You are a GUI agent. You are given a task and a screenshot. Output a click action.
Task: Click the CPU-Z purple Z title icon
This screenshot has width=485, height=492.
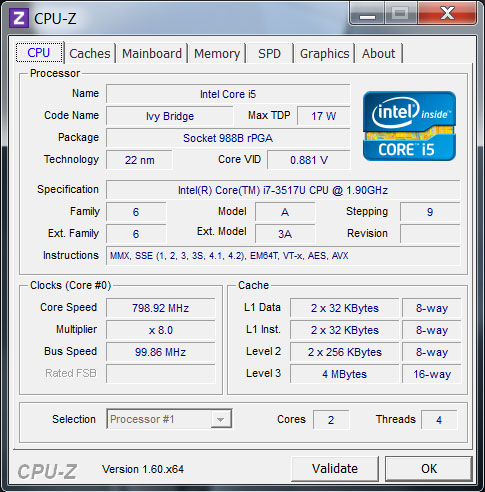click(19, 18)
